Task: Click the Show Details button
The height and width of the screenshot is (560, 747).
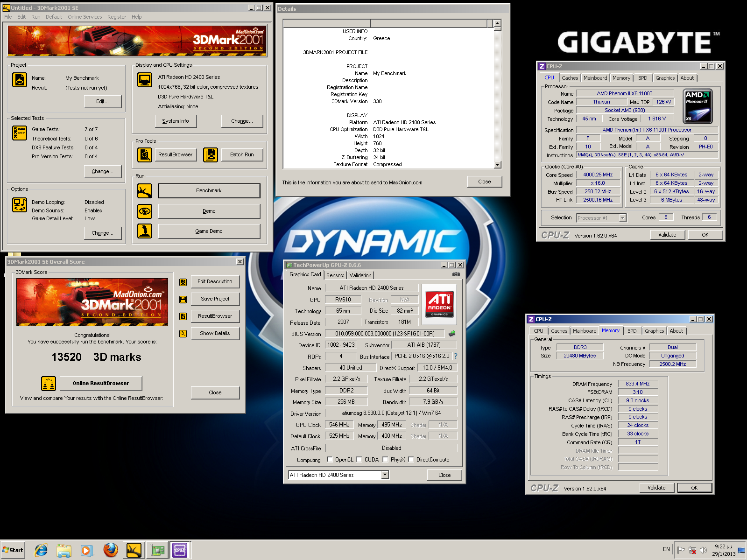Action: (215, 334)
